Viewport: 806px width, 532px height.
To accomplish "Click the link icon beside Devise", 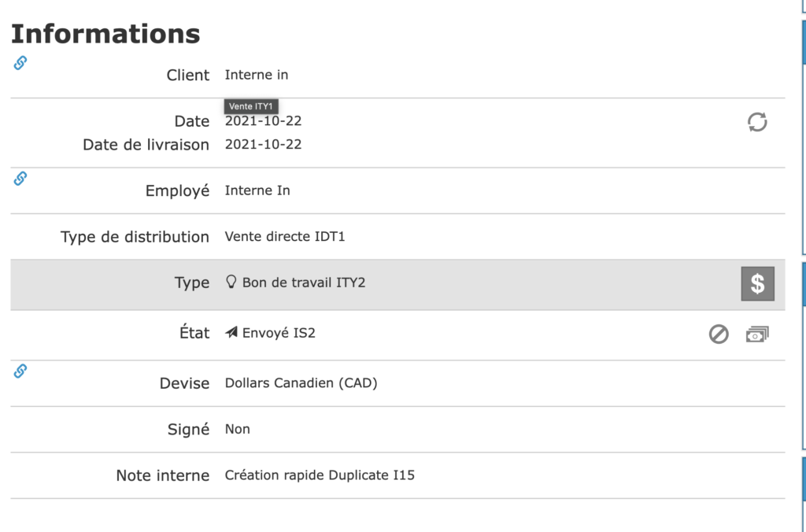I will click(20, 371).
